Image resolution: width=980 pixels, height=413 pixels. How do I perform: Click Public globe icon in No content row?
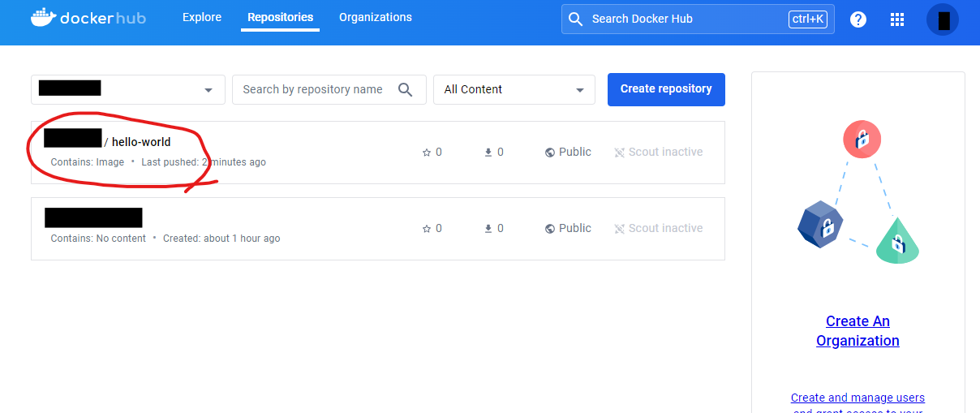pyautogui.click(x=550, y=229)
